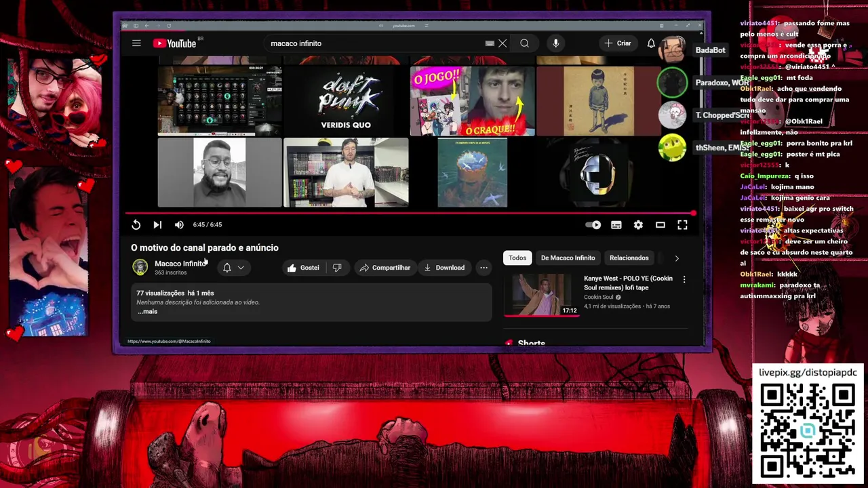Open the Macaco Infinito channel avatar

pos(140,267)
